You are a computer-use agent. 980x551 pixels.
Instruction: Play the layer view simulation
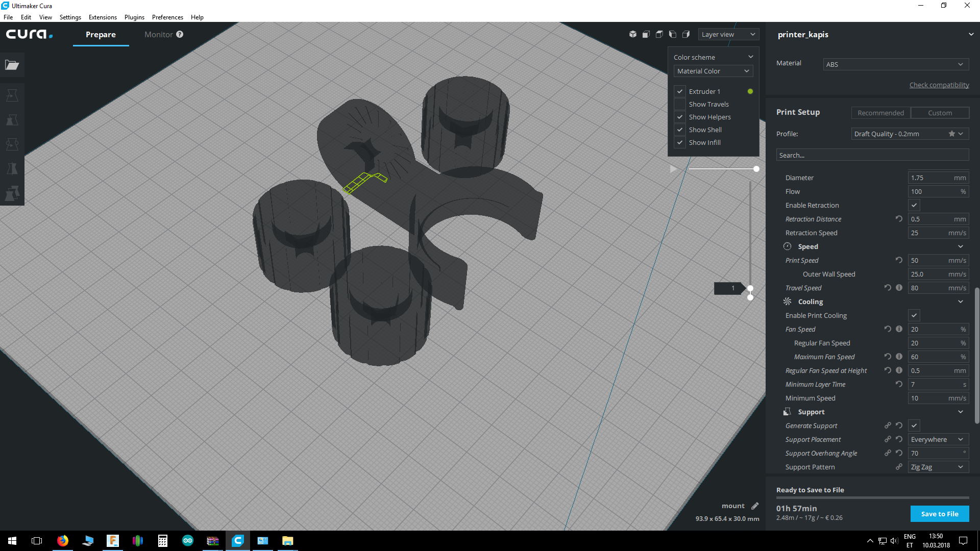point(674,169)
